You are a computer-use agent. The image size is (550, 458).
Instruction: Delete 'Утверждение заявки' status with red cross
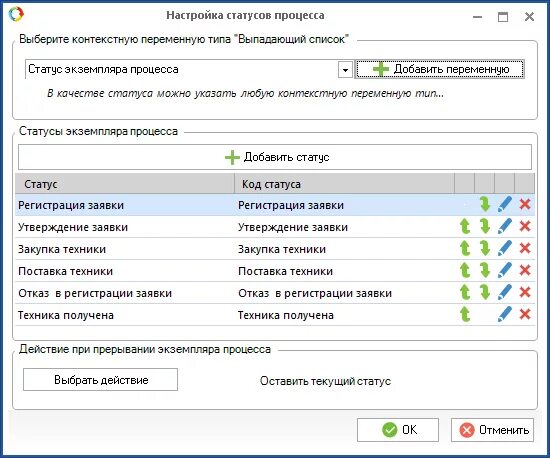525,227
